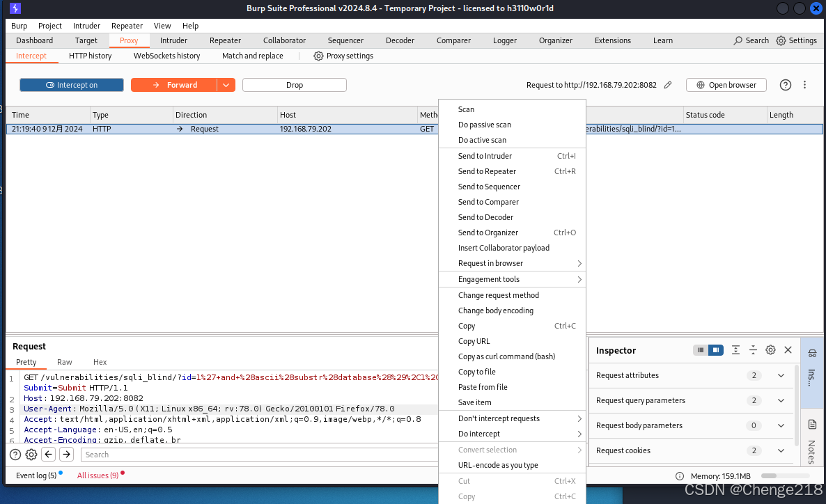Click the request Search field
The image size is (826, 504).
[259, 455]
